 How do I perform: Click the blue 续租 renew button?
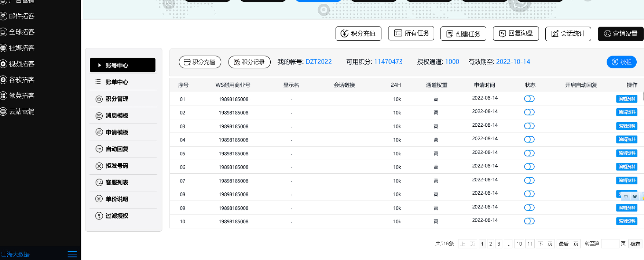pos(621,62)
